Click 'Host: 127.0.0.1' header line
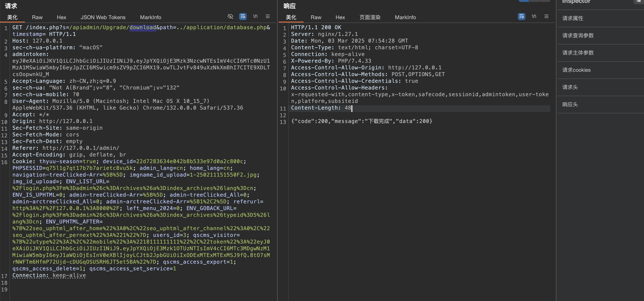This screenshot has height=301, width=644. pos(38,41)
